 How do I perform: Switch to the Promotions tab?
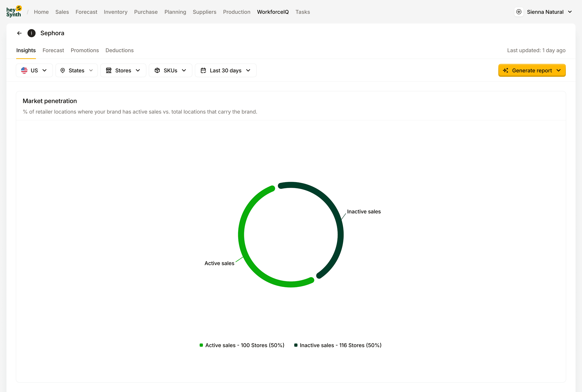tap(85, 50)
